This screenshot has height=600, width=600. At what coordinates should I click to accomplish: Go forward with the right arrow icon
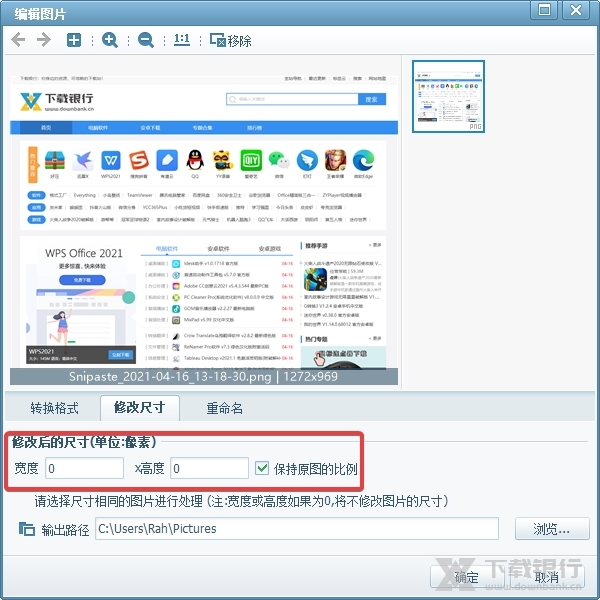click(44, 39)
